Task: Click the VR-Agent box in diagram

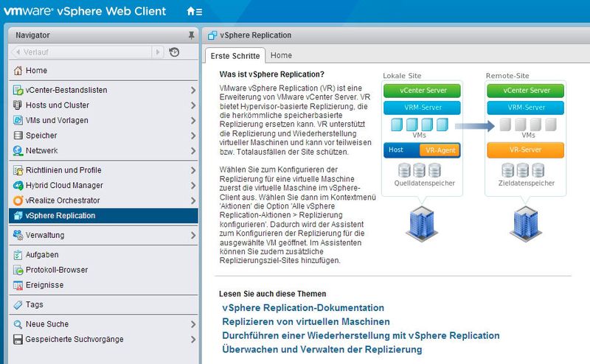Action: 440,150
